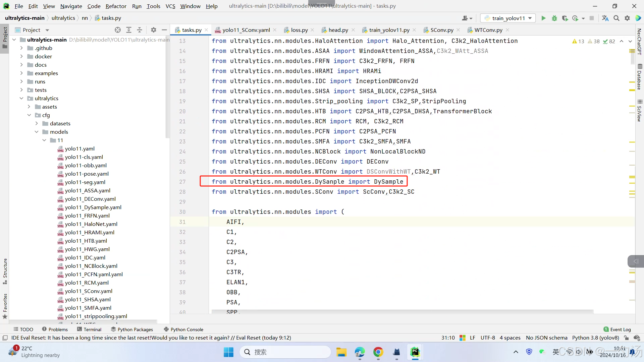Collapse all in Project panel
This screenshot has height=362, width=644.
click(x=140, y=30)
